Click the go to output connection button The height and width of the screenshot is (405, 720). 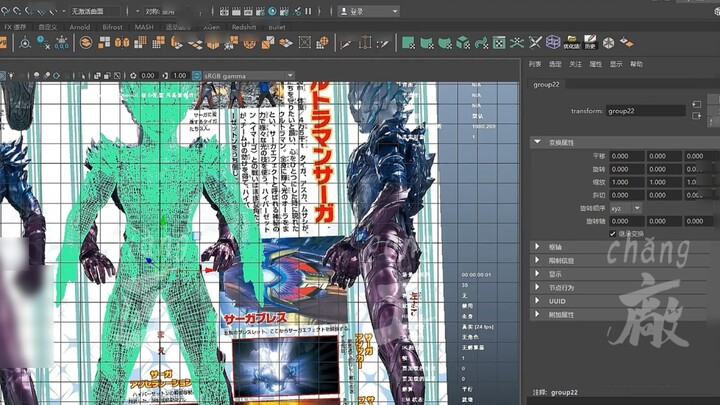click(697, 116)
